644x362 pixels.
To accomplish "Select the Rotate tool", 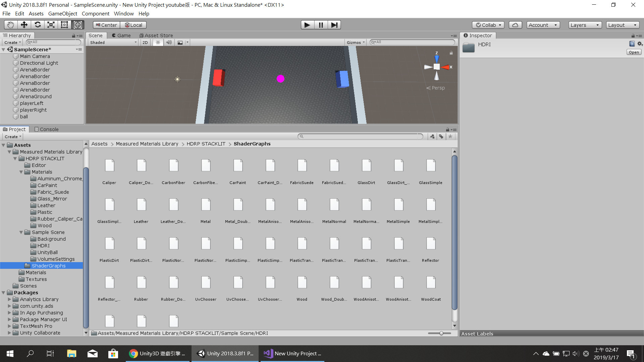I will click(38, 25).
